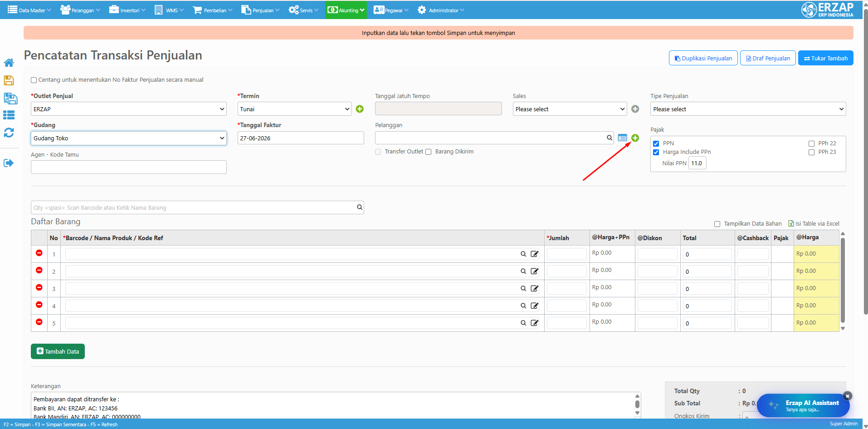Expand the WMS menu
This screenshot has width=868, height=429.
169,10
